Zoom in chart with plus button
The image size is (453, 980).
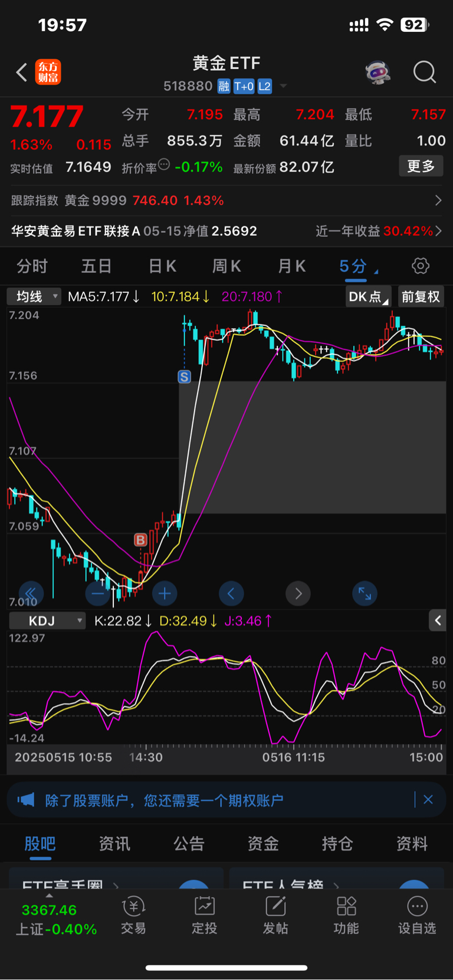[165, 593]
